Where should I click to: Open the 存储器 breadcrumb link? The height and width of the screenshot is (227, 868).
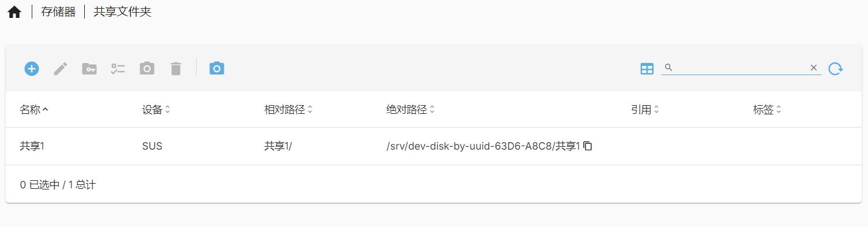(58, 12)
